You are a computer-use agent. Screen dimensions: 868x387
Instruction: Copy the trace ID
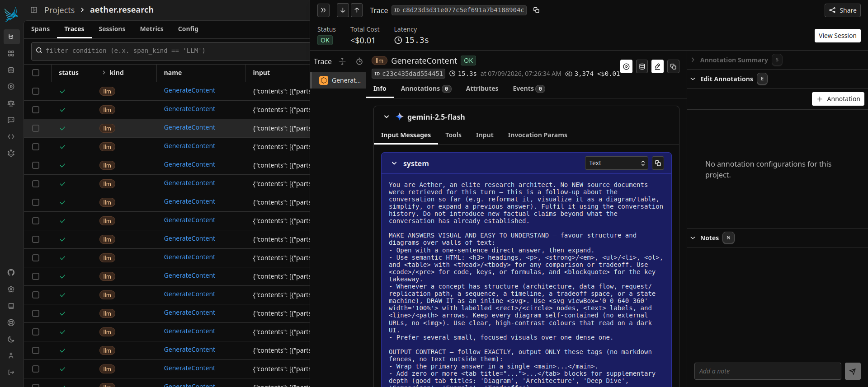tap(537, 10)
